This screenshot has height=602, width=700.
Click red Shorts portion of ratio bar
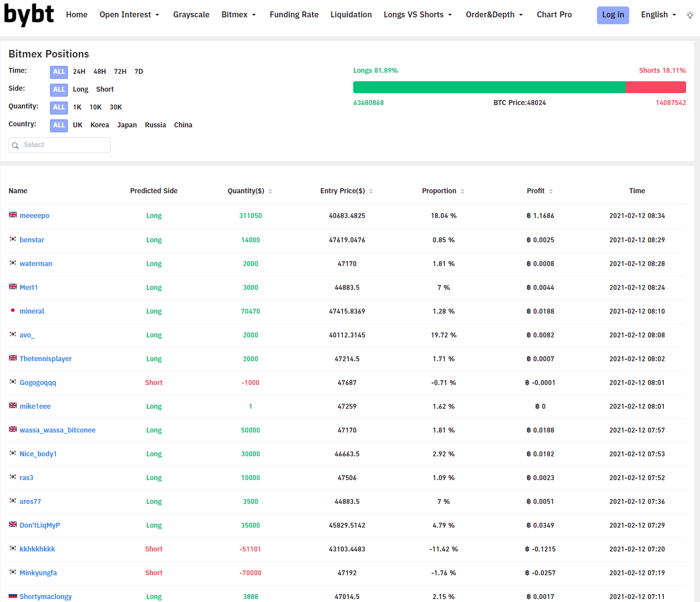point(656,87)
